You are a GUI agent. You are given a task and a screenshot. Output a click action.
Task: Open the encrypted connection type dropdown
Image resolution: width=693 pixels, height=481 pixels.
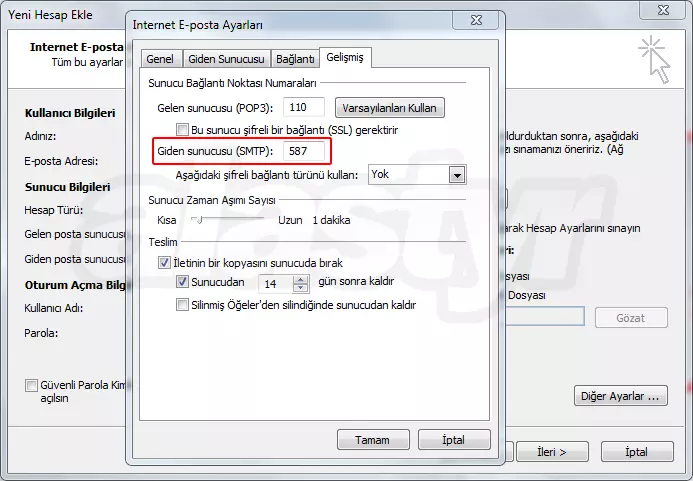coord(457,175)
